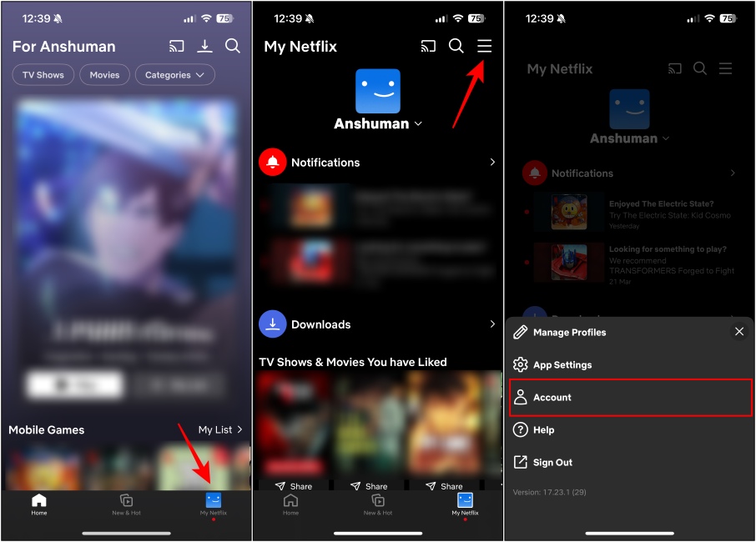The height and width of the screenshot is (542, 756).
Task: Select the Downloads arrow icon in the top bar
Action: [204, 46]
